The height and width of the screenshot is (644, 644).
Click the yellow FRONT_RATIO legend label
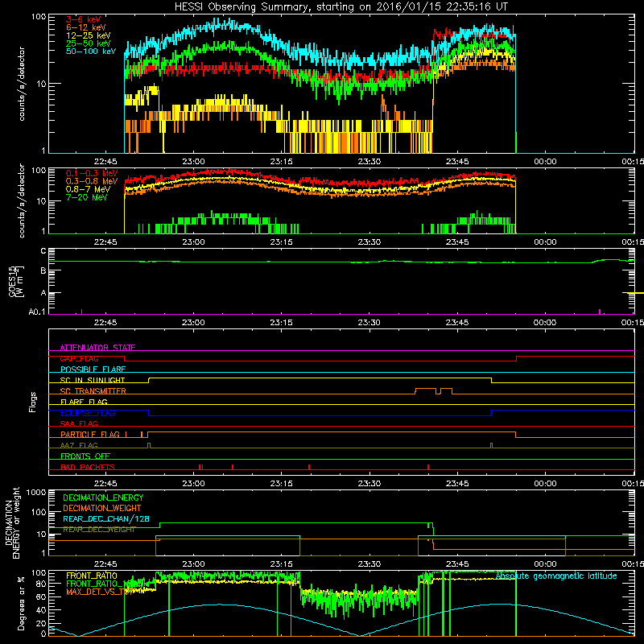coord(92,576)
